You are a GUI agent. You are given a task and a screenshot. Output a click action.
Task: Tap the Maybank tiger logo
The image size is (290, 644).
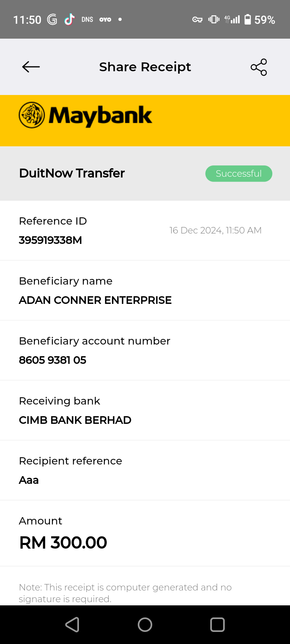(x=32, y=115)
